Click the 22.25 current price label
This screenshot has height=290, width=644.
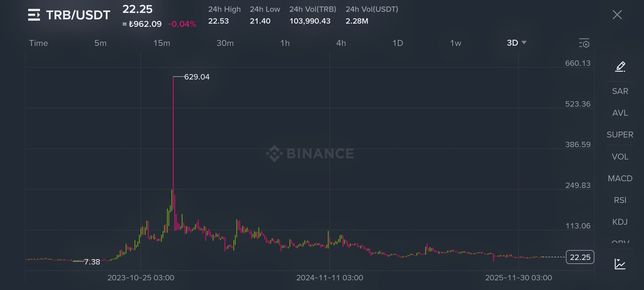pos(580,257)
